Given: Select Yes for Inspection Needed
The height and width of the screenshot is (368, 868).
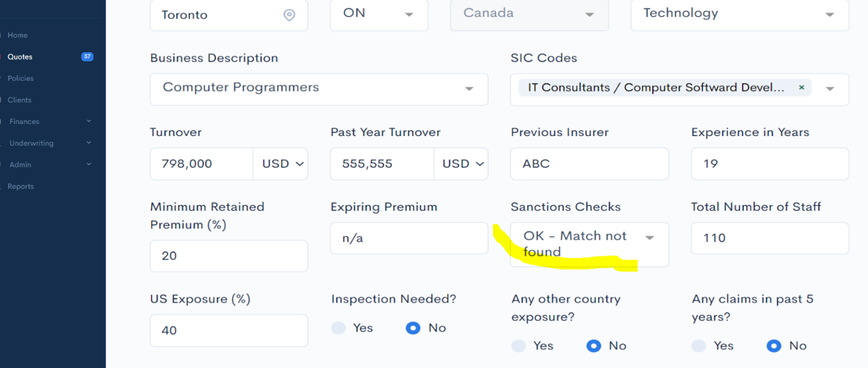Looking at the screenshot, I should click(x=338, y=328).
